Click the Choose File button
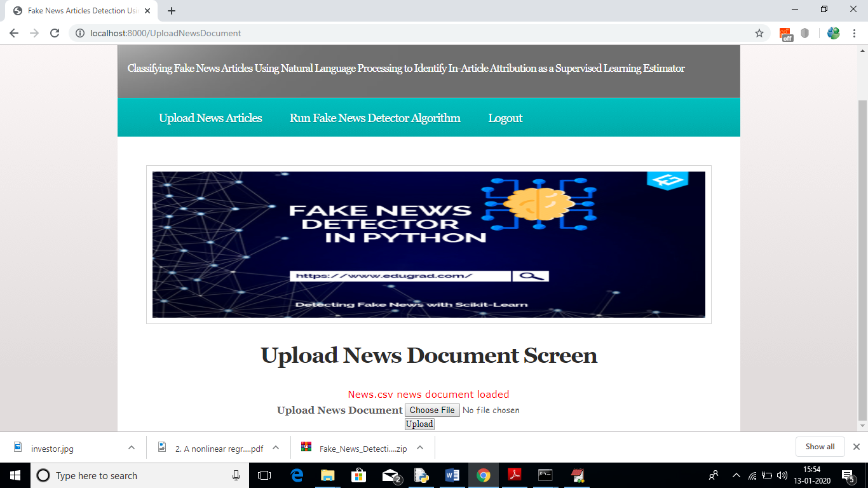The width and height of the screenshot is (868, 488). pos(432,410)
